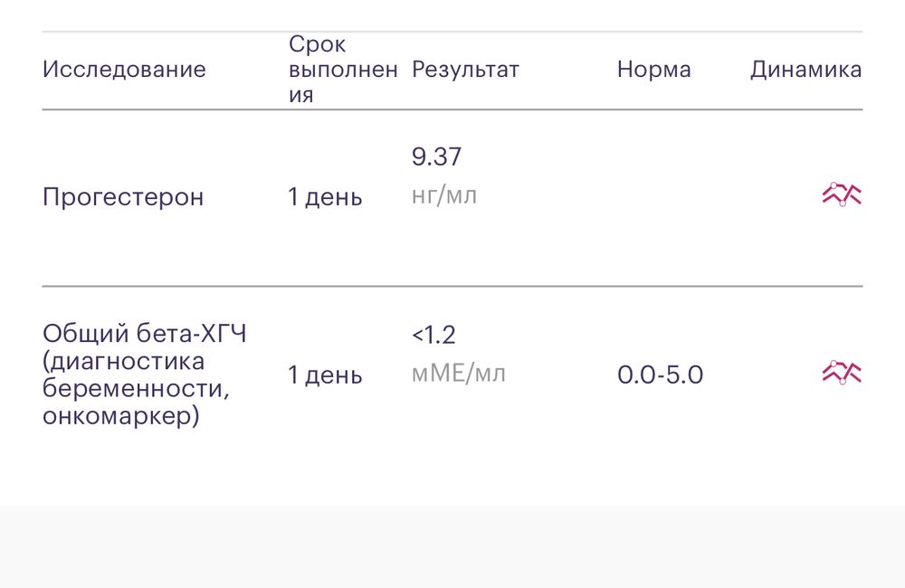Click the trend graph icon next to Прогестерон result
This screenshot has width=905, height=588.
[x=842, y=193]
